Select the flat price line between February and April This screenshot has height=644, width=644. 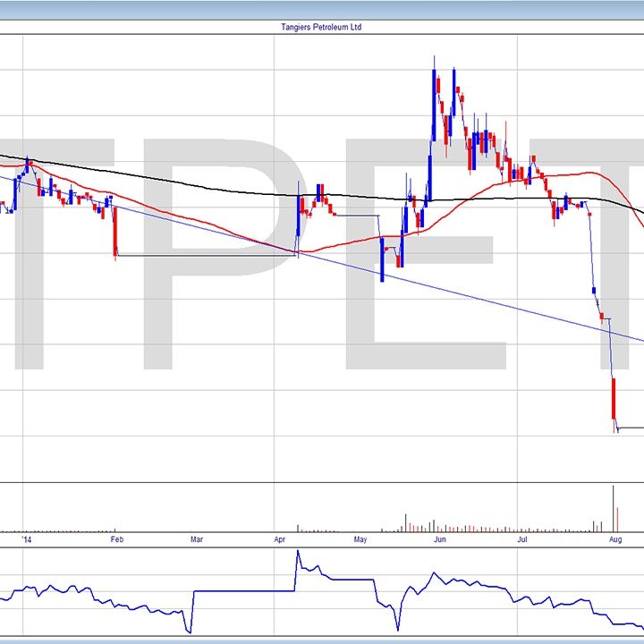pos(206,256)
